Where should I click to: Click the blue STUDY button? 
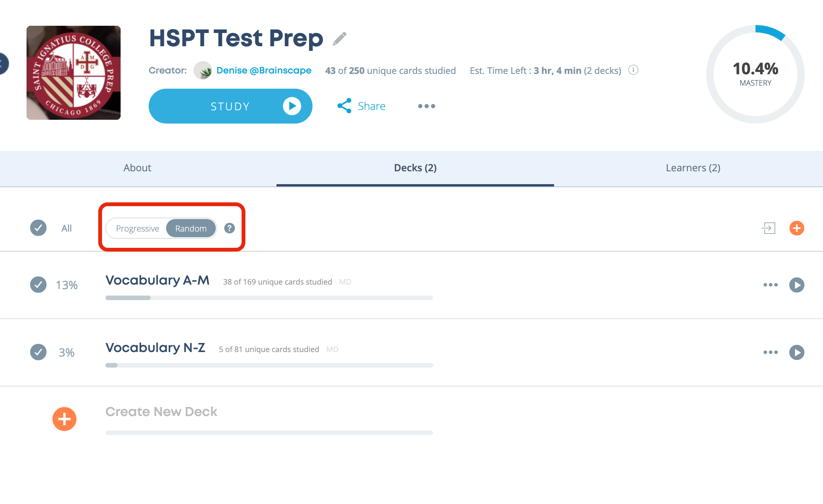[x=231, y=106]
